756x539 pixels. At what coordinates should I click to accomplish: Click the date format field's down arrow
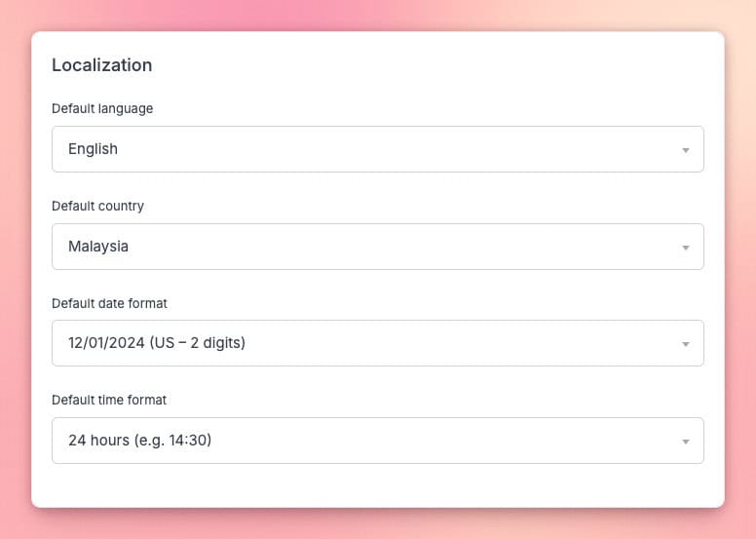pos(685,344)
